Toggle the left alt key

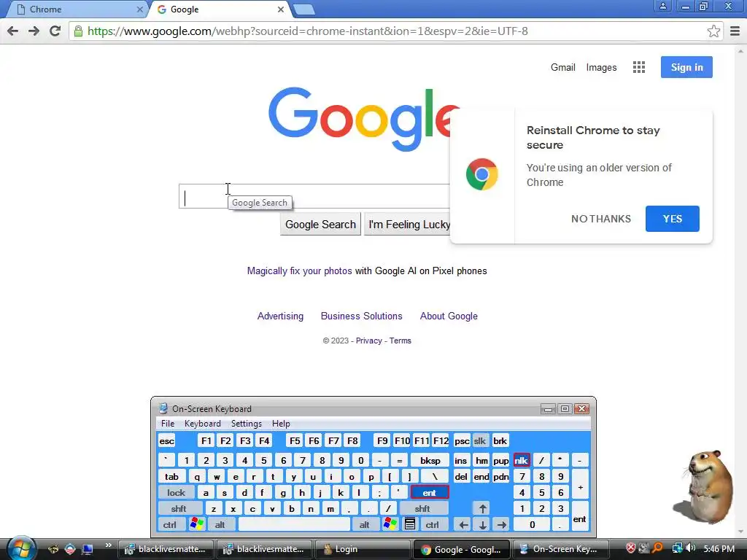220,525
